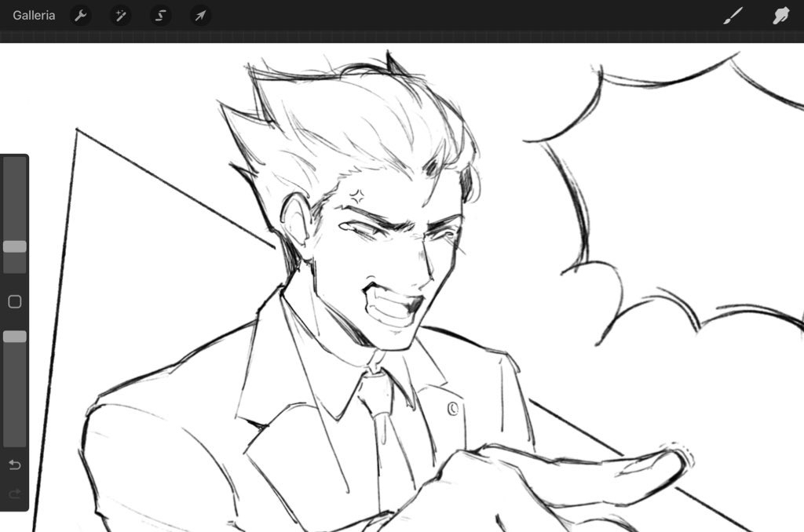The image size is (804, 532).
Task: Click the brush size slider handle
Action: click(x=15, y=246)
